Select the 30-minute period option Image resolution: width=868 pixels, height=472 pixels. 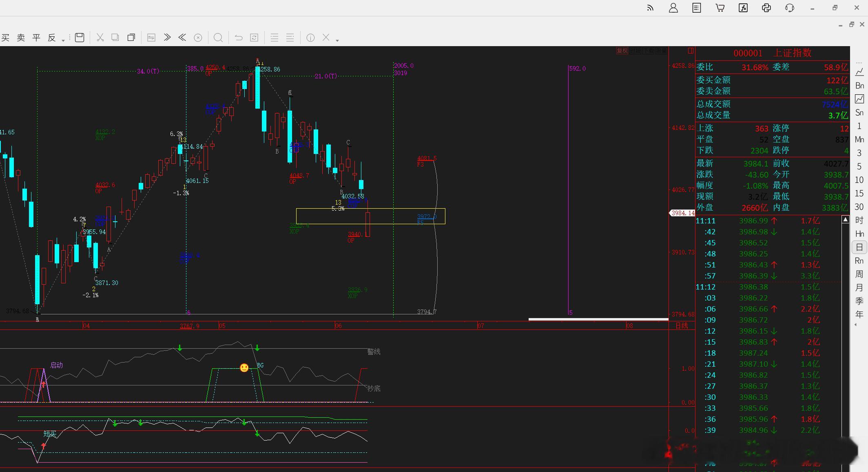pyautogui.click(x=859, y=207)
